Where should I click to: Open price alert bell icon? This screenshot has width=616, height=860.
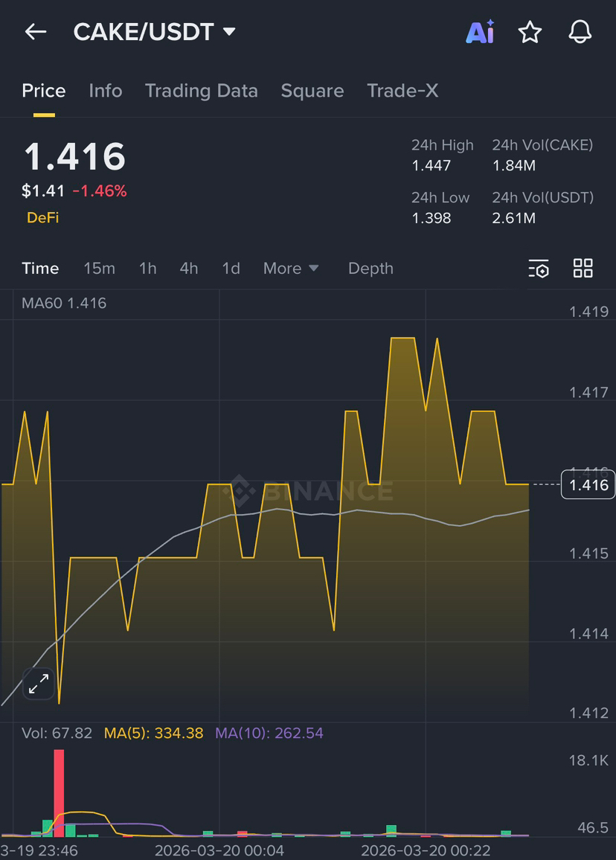580,32
